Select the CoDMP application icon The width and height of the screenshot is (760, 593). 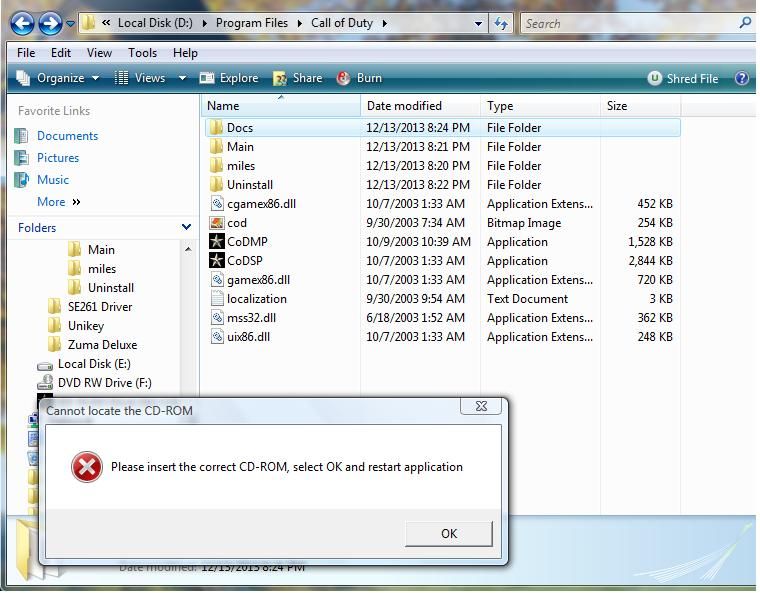(x=217, y=241)
